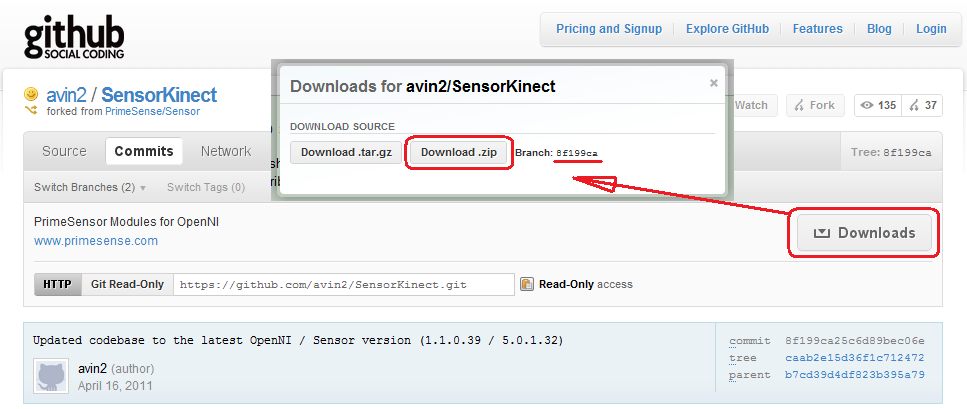This screenshot has height=409, width=967.
Task: Open the Source tab
Action: (64, 151)
